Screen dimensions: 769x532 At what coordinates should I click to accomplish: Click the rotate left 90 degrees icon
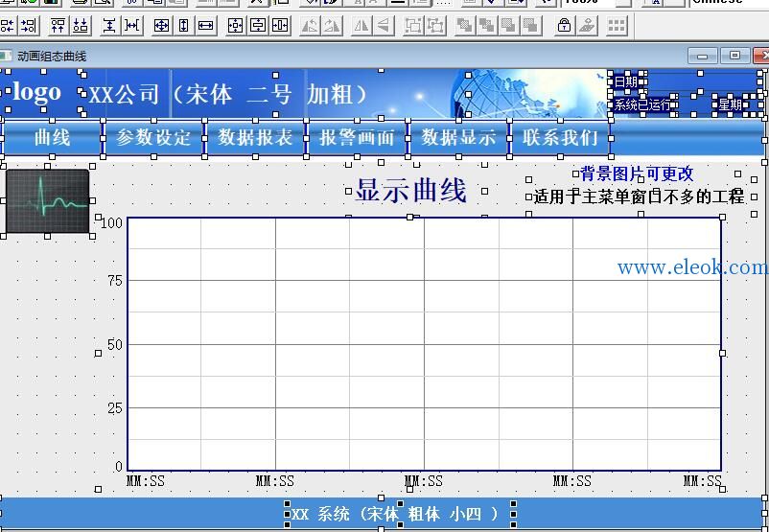tap(310, 26)
